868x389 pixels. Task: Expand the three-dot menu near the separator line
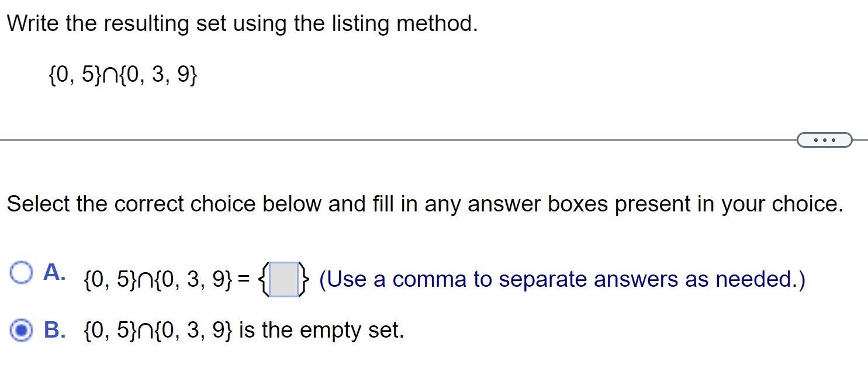(824, 140)
